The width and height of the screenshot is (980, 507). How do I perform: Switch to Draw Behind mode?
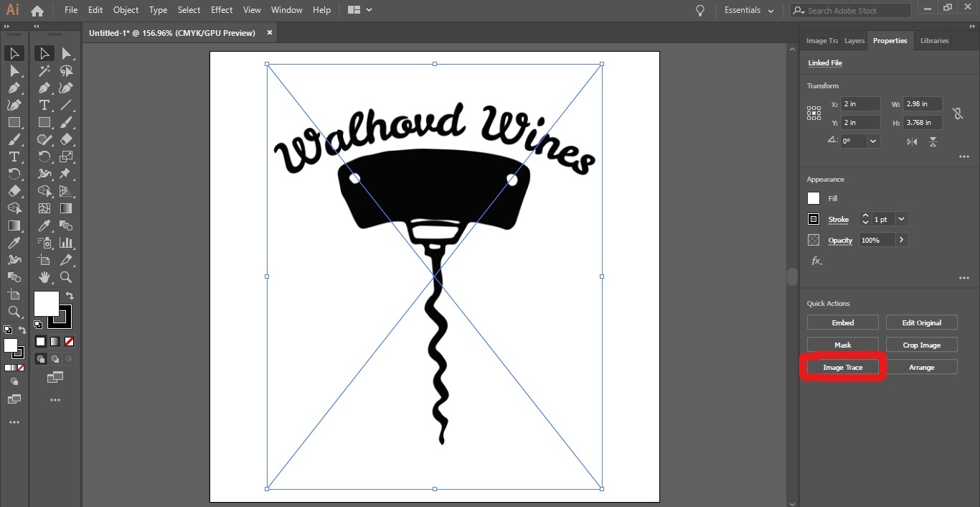[55, 358]
